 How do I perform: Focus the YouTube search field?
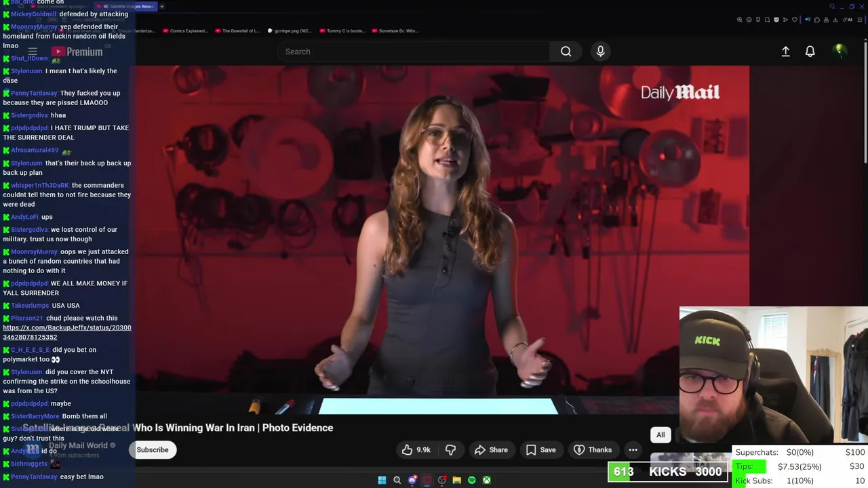tap(414, 52)
